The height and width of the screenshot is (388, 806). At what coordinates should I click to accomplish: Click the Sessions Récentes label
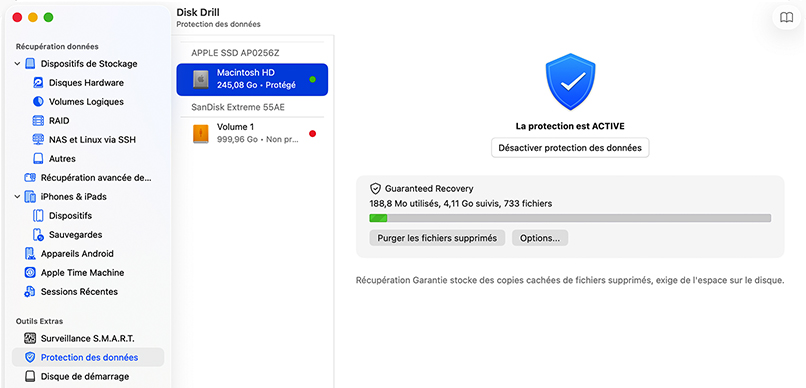pos(79,292)
